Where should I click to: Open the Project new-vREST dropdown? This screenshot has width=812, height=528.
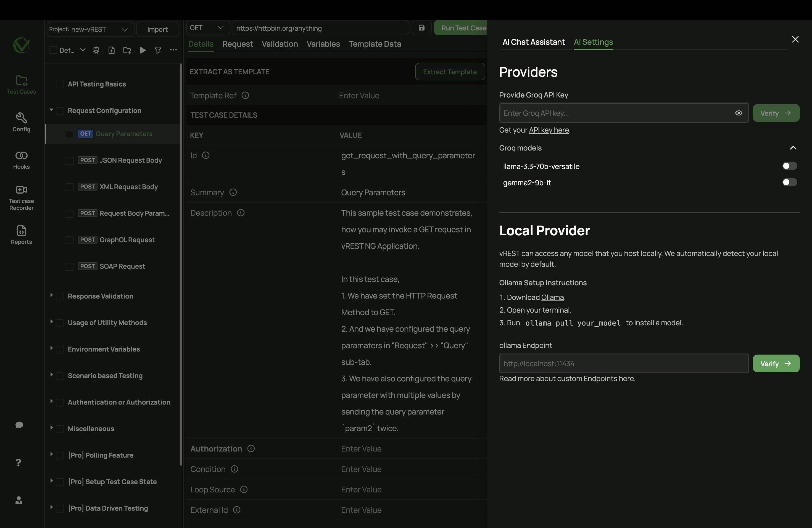(x=90, y=29)
